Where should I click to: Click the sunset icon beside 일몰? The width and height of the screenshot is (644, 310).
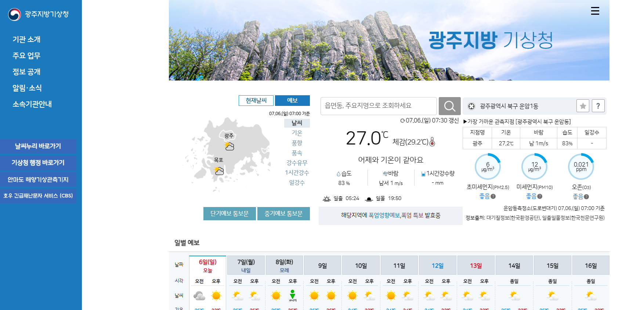coord(369,199)
